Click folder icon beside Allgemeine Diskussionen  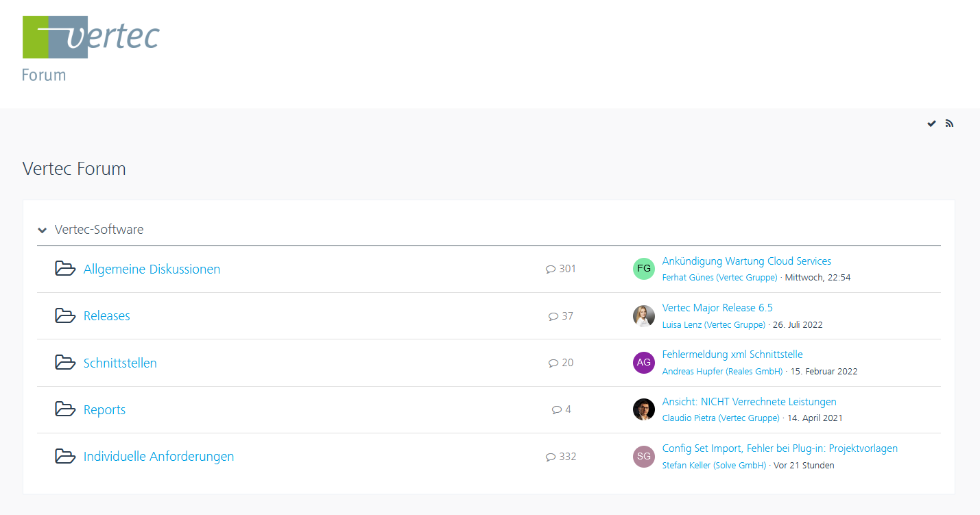pos(65,269)
